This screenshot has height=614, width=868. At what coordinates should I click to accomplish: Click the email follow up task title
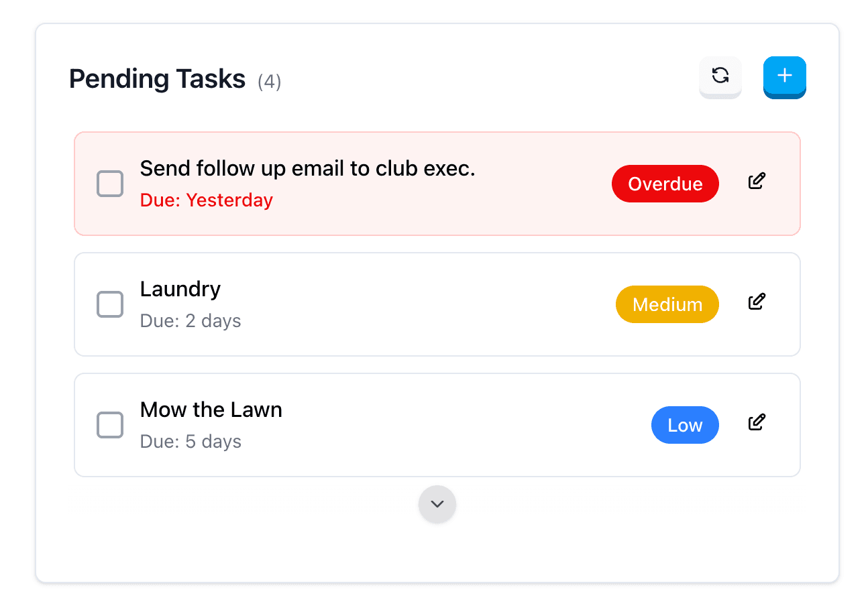[x=307, y=168]
